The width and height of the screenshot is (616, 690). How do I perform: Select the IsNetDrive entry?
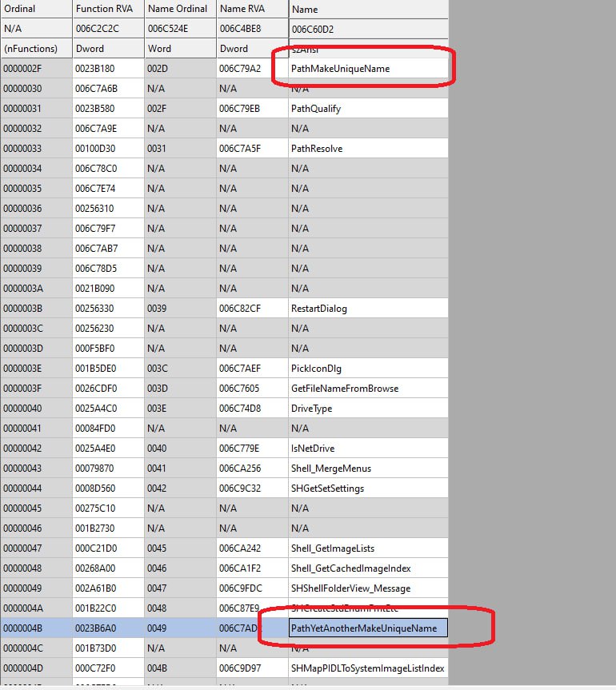coord(368,448)
